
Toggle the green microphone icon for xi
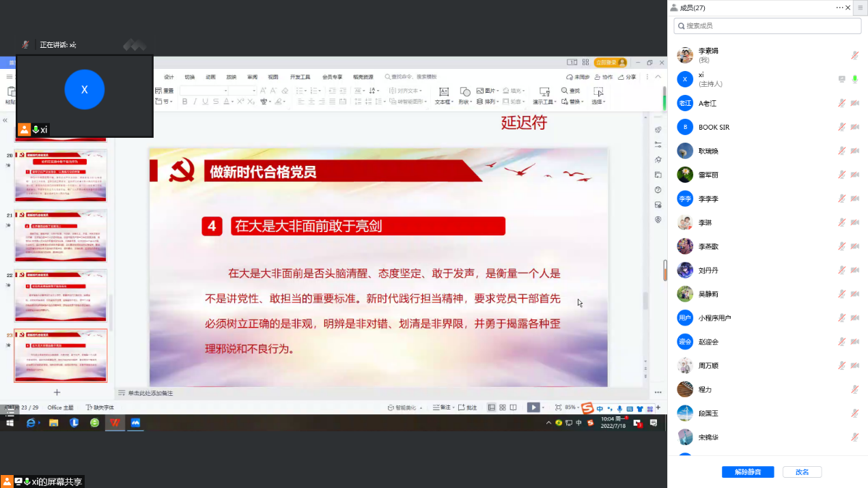(x=854, y=79)
